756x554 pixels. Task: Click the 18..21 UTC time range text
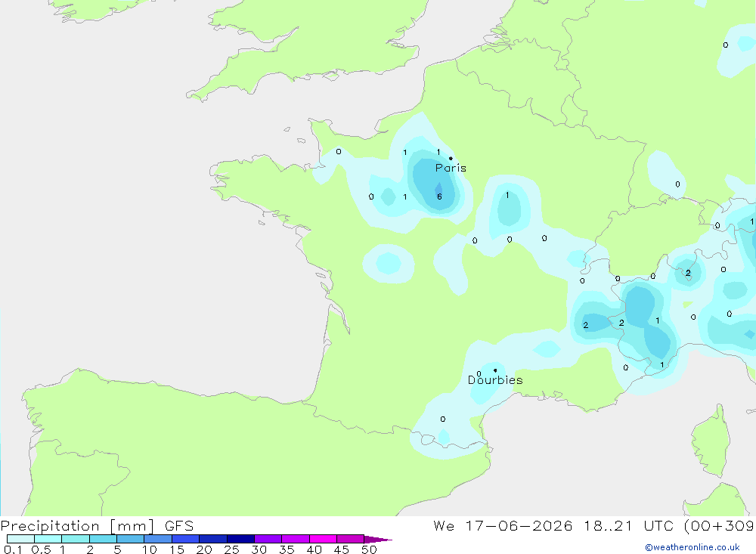628,525
